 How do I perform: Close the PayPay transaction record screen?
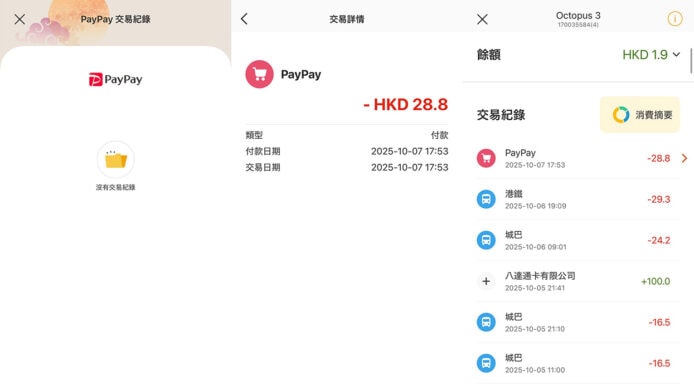point(19,19)
